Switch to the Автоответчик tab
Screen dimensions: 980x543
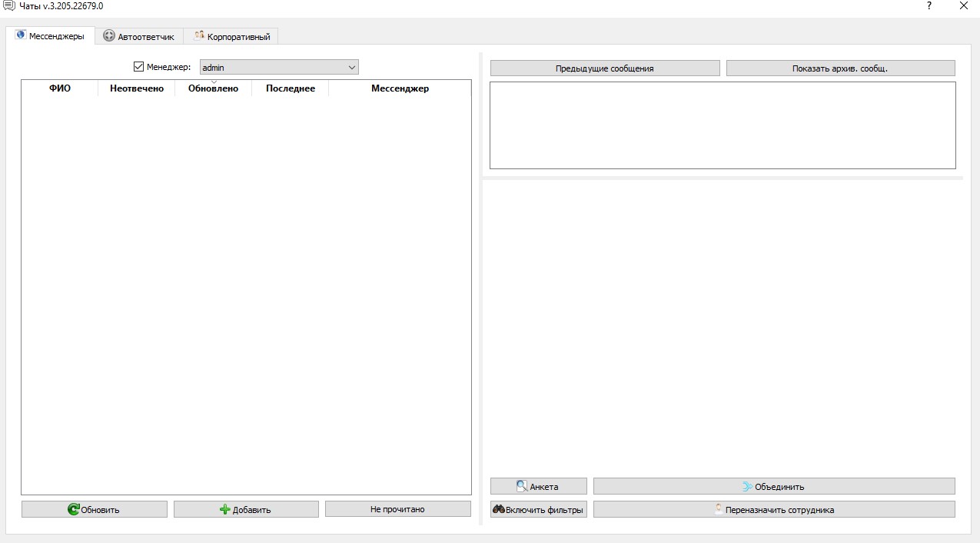click(139, 36)
